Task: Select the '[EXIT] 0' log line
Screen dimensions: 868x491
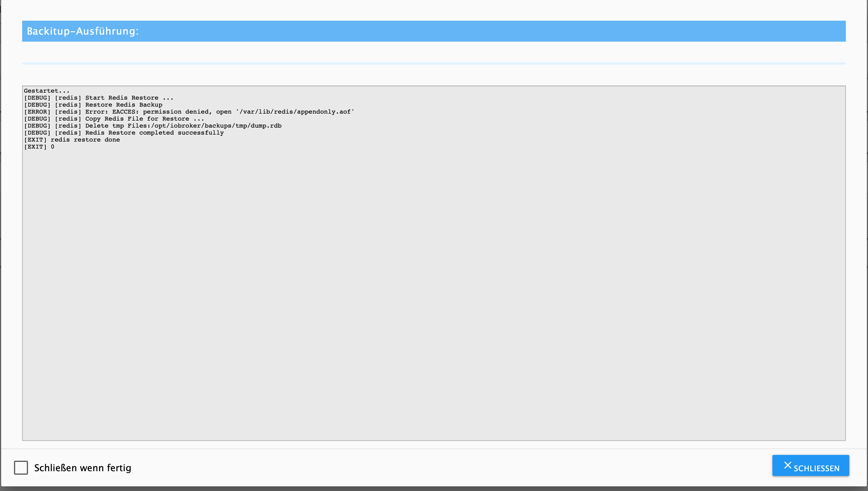Action: [x=39, y=147]
